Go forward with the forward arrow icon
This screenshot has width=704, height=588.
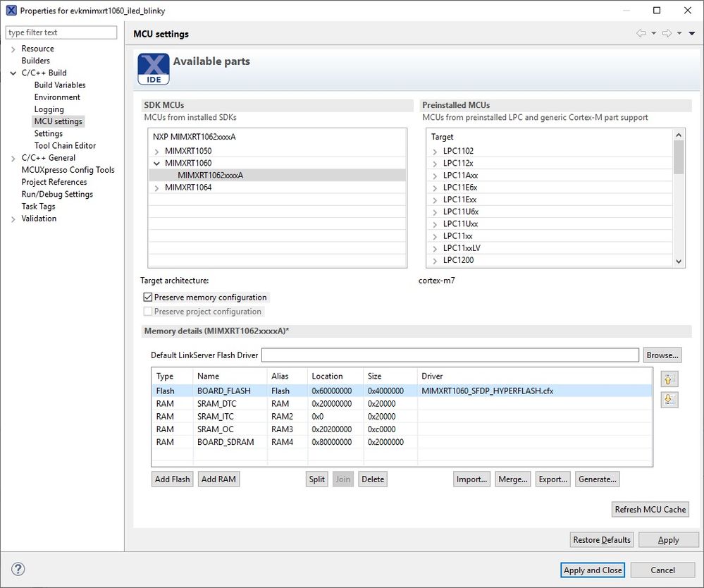(667, 33)
